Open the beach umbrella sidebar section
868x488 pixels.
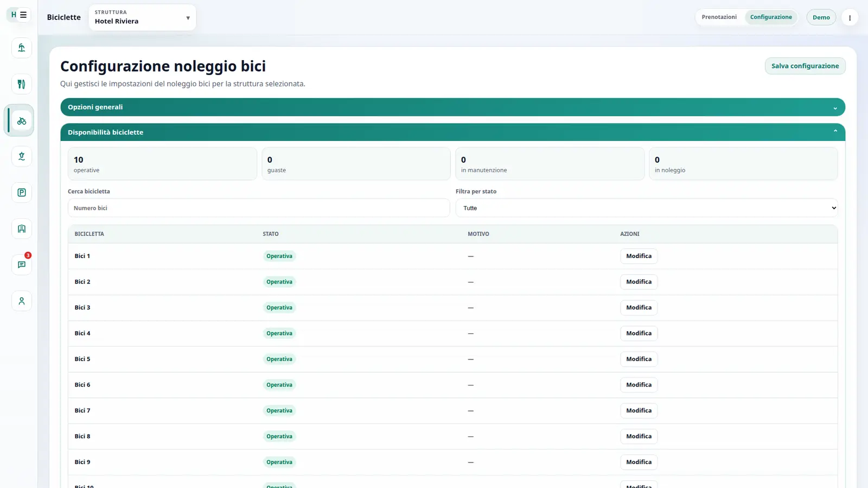22,48
